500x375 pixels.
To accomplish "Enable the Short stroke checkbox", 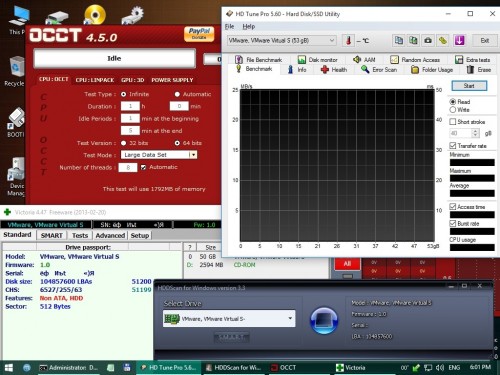I will [x=453, y=122].
